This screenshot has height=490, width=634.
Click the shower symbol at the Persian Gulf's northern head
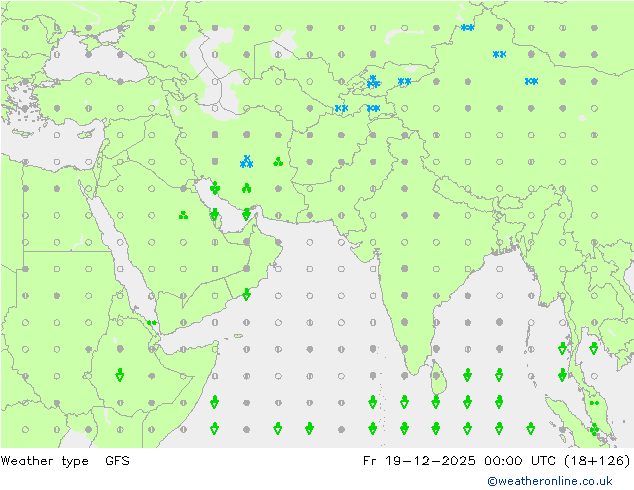(x=215, y=188)
